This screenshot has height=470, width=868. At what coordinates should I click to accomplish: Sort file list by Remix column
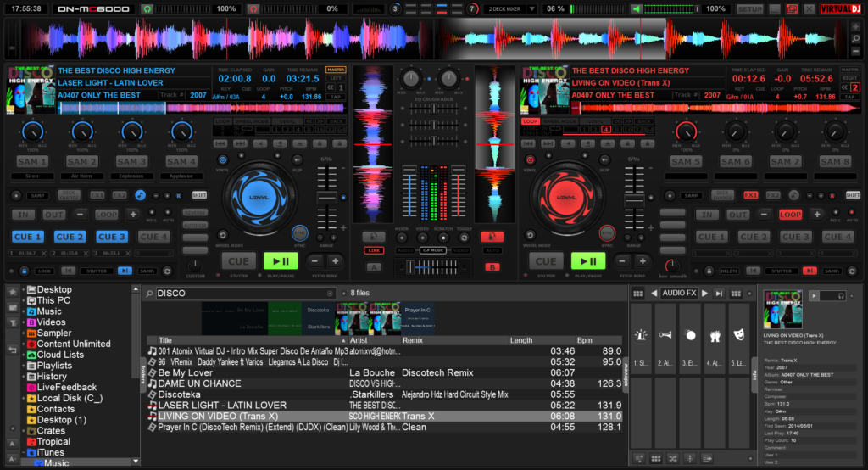tap(454, 340)
